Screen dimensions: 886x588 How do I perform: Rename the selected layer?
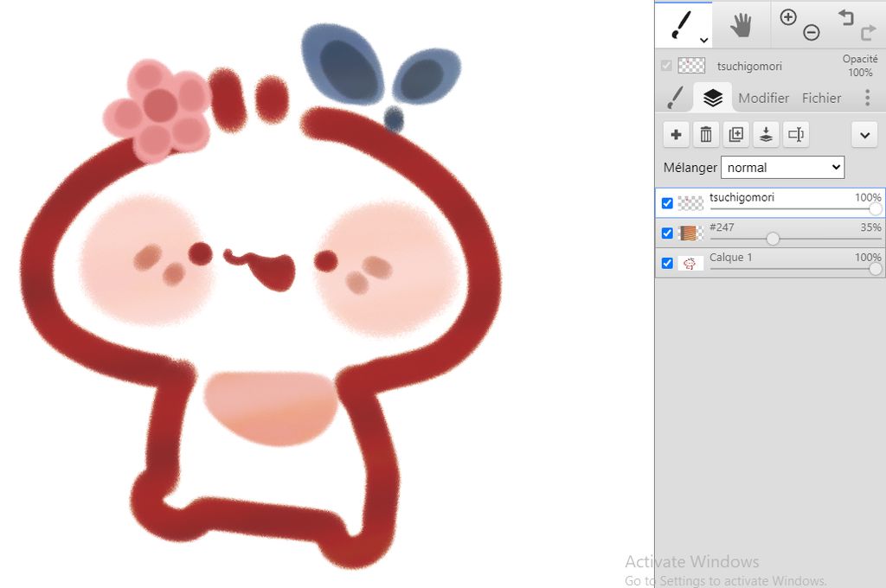point(796,134)
